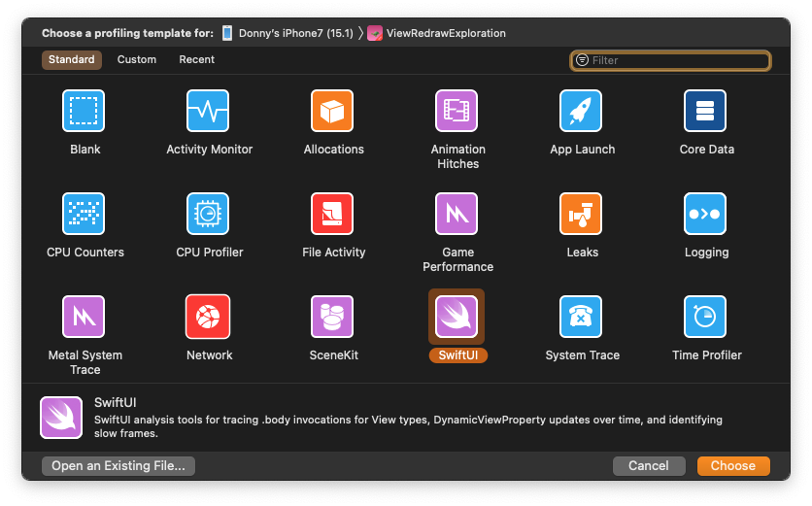Click the CPU Profiler label

click(x=210, y=253)
